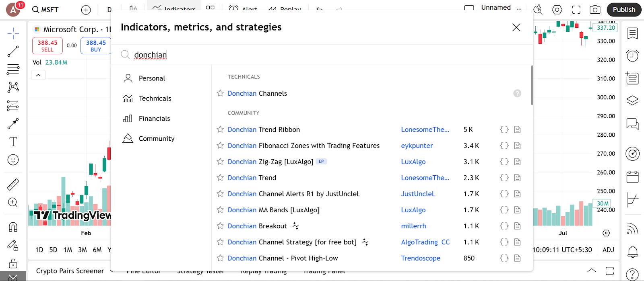
Task: Open price scale settings gear
Action: (606, 233)
